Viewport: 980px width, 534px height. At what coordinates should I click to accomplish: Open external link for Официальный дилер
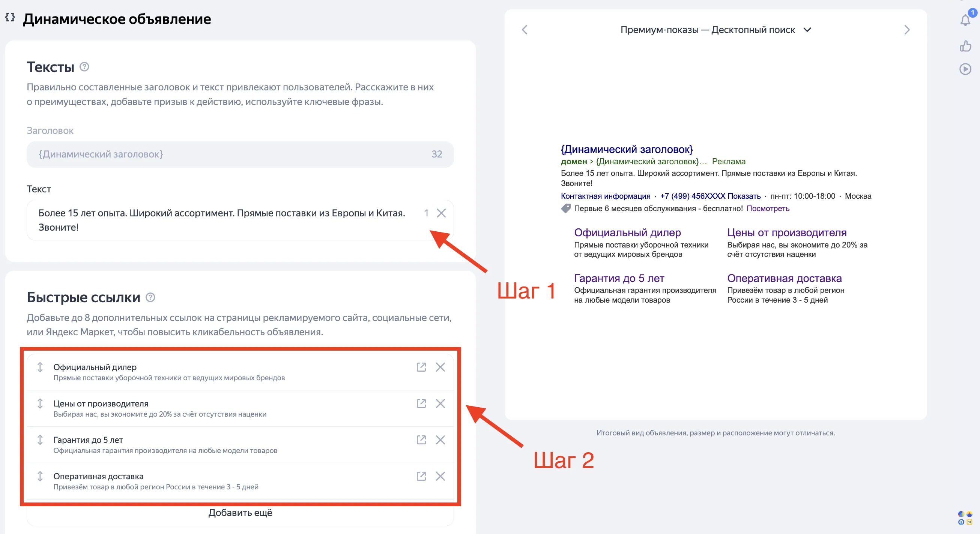click(x=421, y=367)
